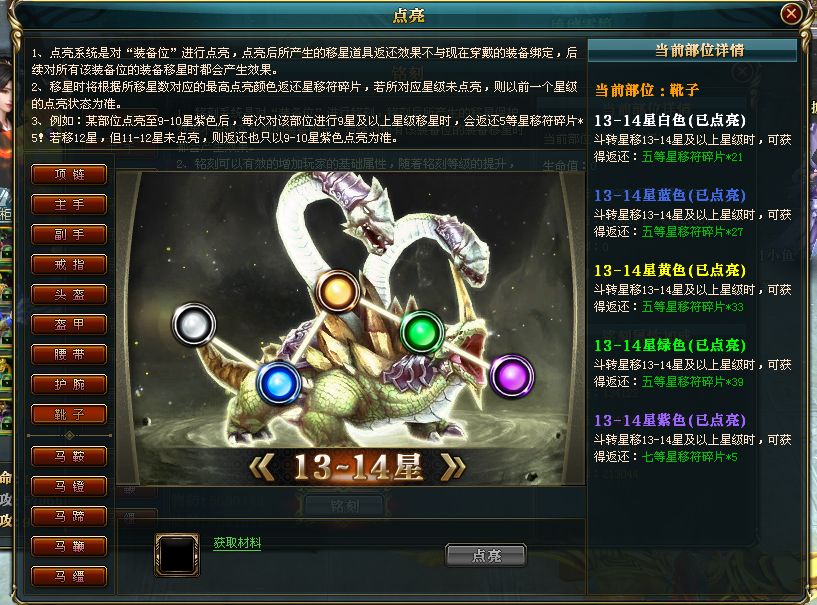Click the 点亮 button
The height and width of the screenshot is (605, 817).
pyautogui.click(x=486, y=555)
